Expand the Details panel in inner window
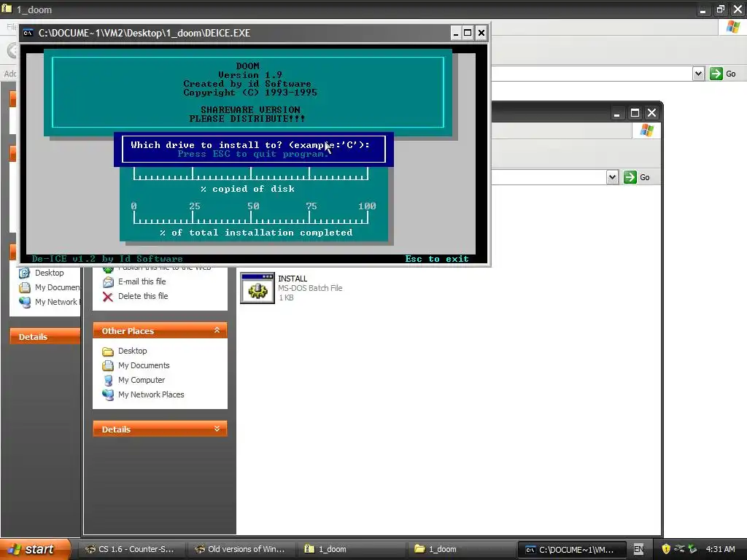Image resolution: width=747 pixels, height=560 pixels. pos(217,429)
